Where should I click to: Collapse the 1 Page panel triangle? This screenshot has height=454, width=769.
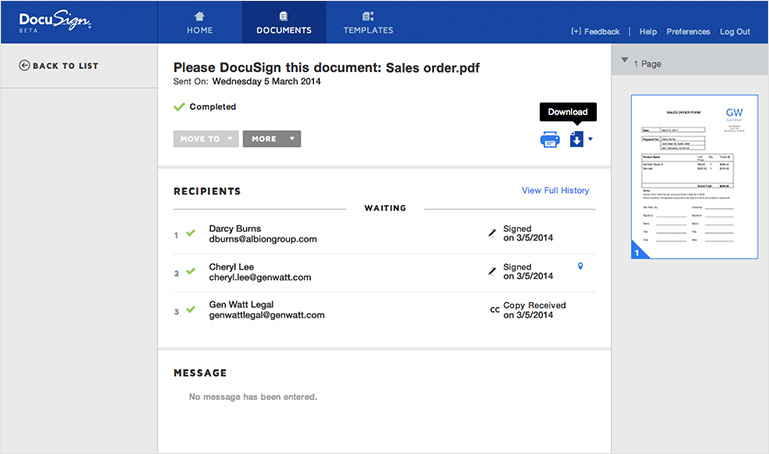click(x=624, y=60)
